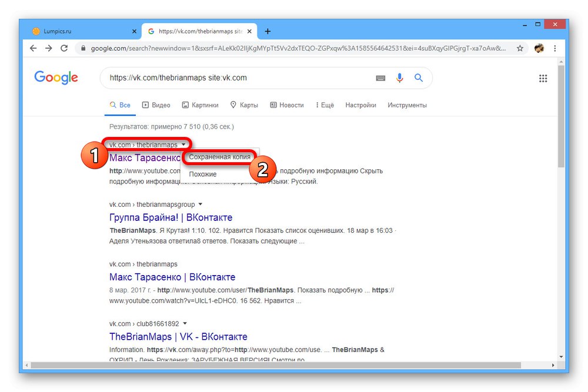The height and width of the screenshot is (392, 588).
Task: Open the on-screen keyboard input tool
Action: pos(380,78)
